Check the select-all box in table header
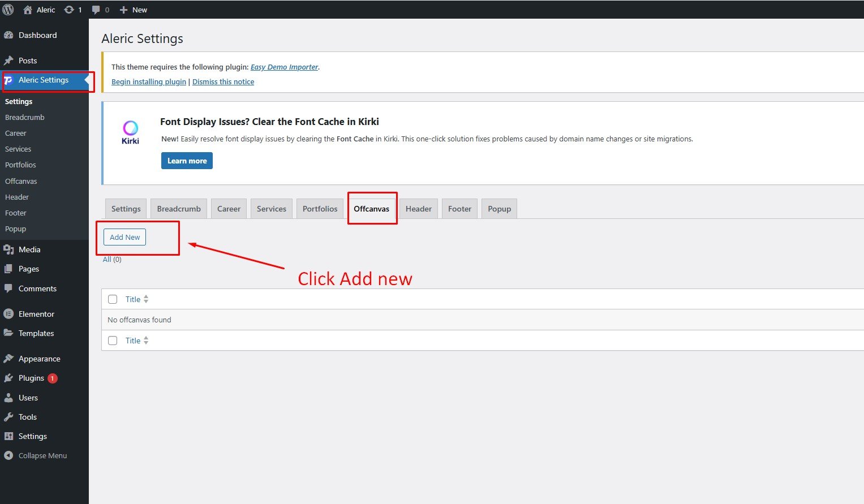864x504 pixels. tap(113, 299)
